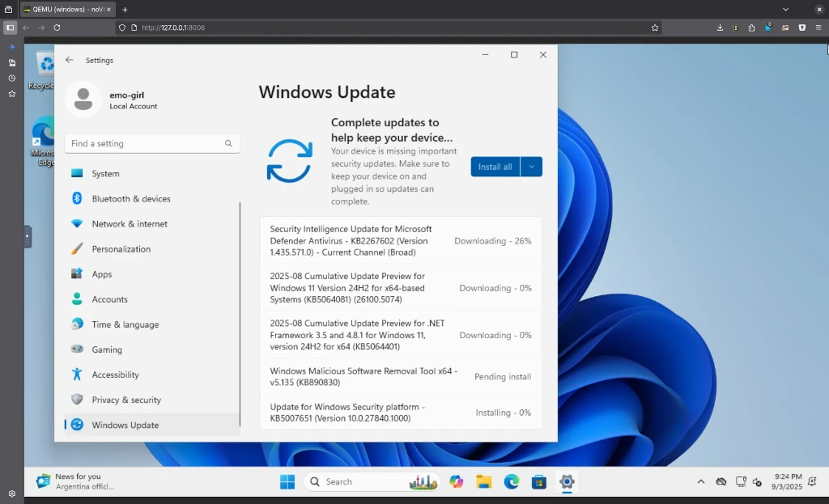The height and width of the screenshot is (504, 829).
Task: Open Bluetooth & devices settings
Action: (x=152, y=199)
